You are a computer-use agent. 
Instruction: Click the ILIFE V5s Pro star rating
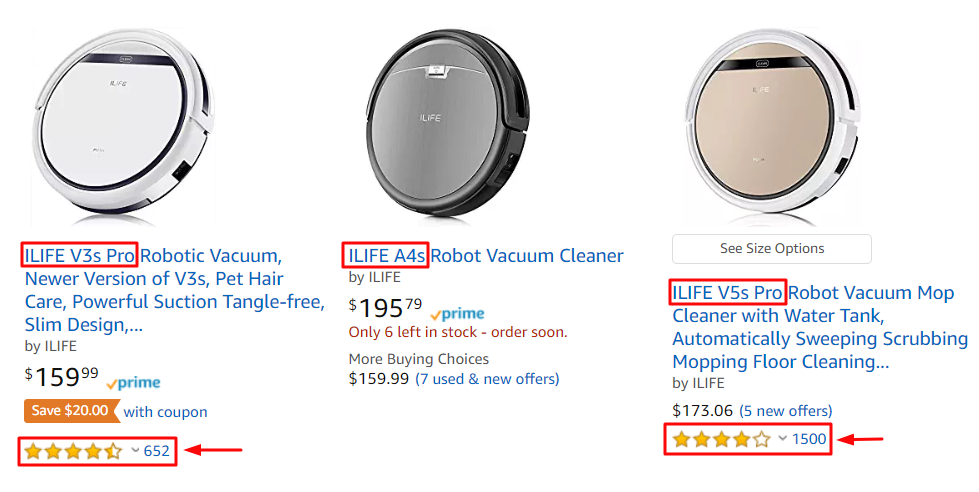pos(721,439)
